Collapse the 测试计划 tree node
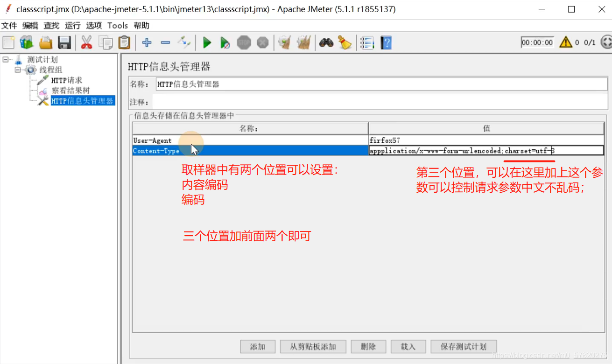The width and height of the screenshot is (612, 364). click(x=5, y=60)
